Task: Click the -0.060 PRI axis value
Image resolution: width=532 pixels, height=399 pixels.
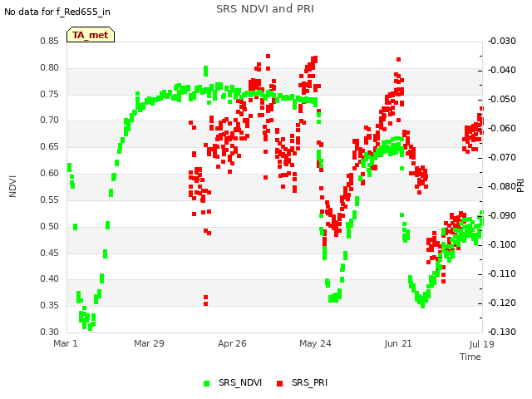Action: [502, 129]
